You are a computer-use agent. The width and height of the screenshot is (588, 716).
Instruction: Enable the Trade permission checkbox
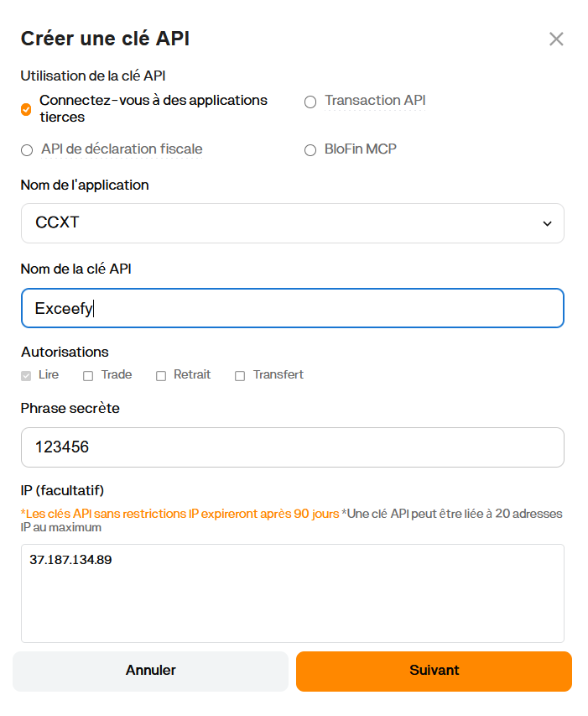pyautogui.click(x=88, y=376)
